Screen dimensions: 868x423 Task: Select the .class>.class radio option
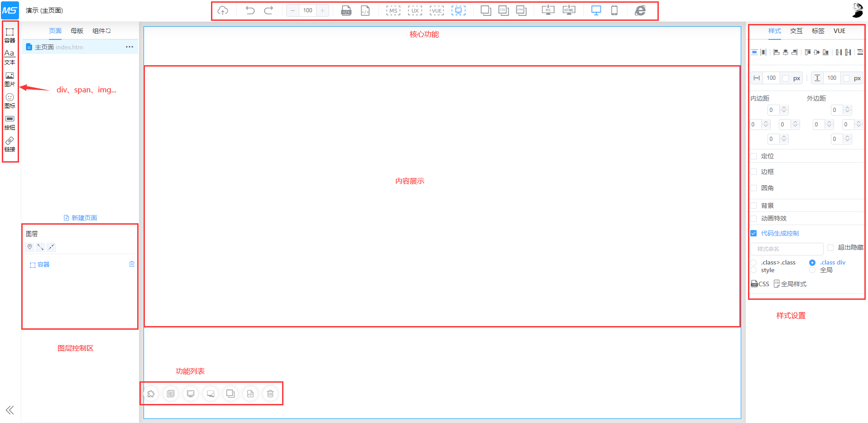tap(753, 263)
